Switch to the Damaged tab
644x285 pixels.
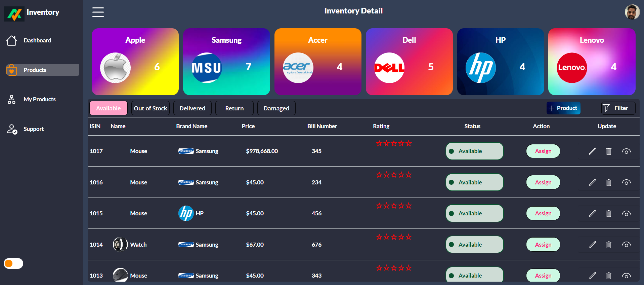(276, 108)
